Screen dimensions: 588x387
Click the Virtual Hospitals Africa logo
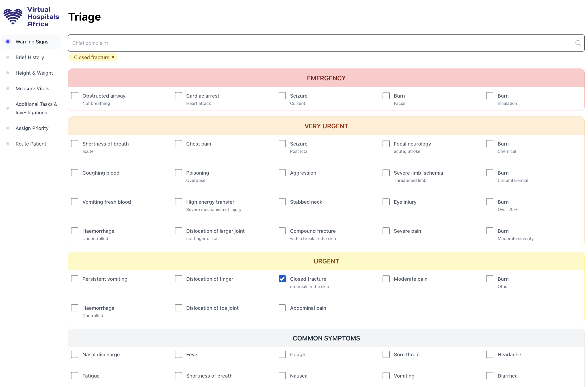point(31,17)
